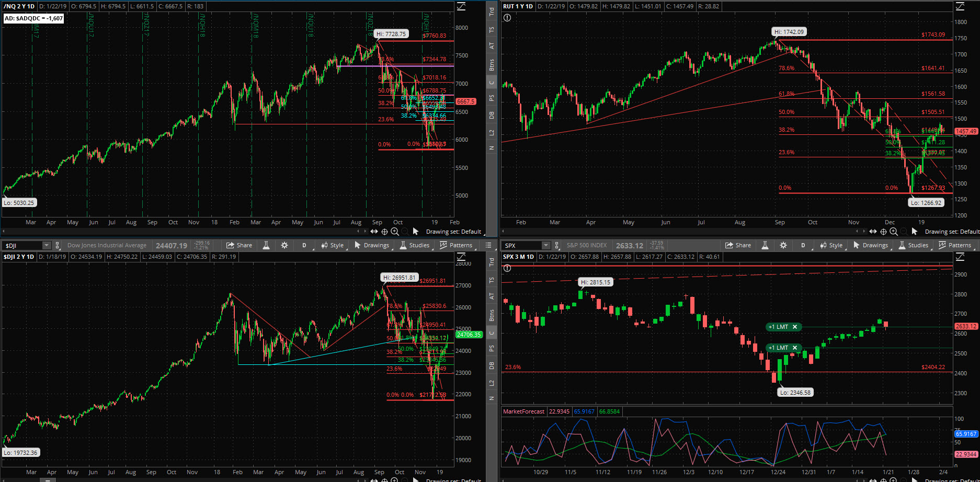The image size is (980, 482).
Task: Open the Style dropdown on the SPX toolbar
Action: 831,245
